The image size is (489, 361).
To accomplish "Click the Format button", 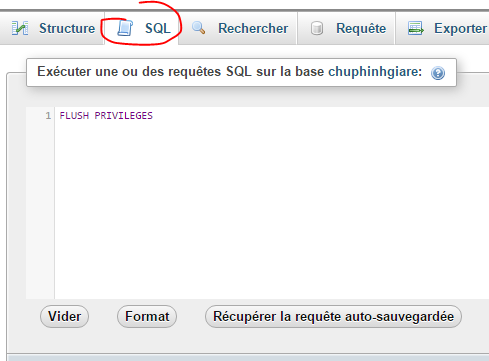I will tap(147, 316).
